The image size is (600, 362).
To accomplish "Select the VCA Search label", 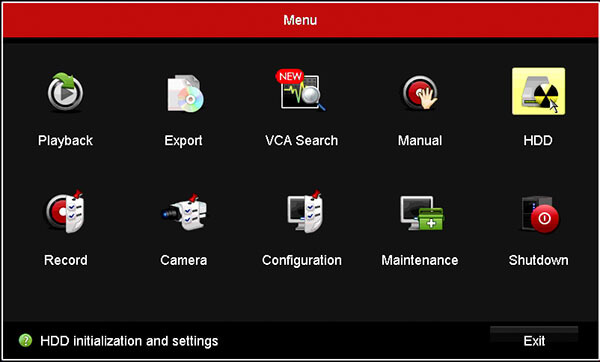I will tap(302, 140).
